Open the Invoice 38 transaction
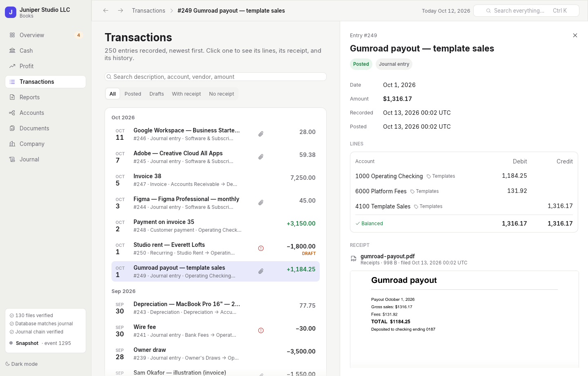The width and height of the screenshot is (588, 376). 216,180
